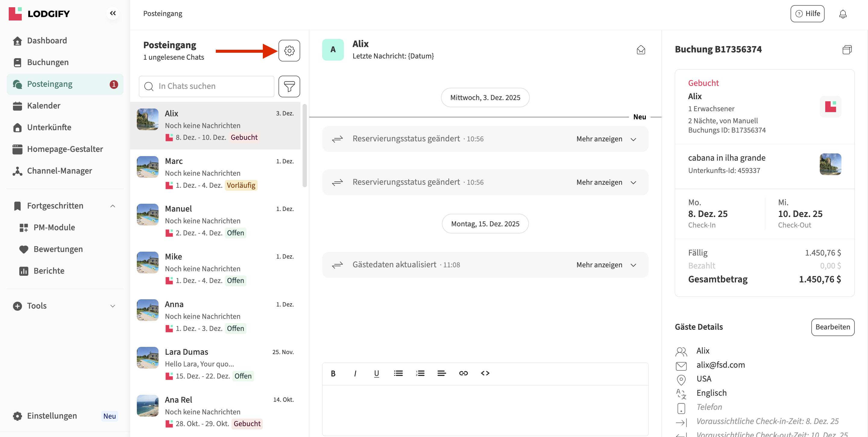Open inbox settings gear icon
The height and width of the screenshot is (437, 868).
coord(289,51)
